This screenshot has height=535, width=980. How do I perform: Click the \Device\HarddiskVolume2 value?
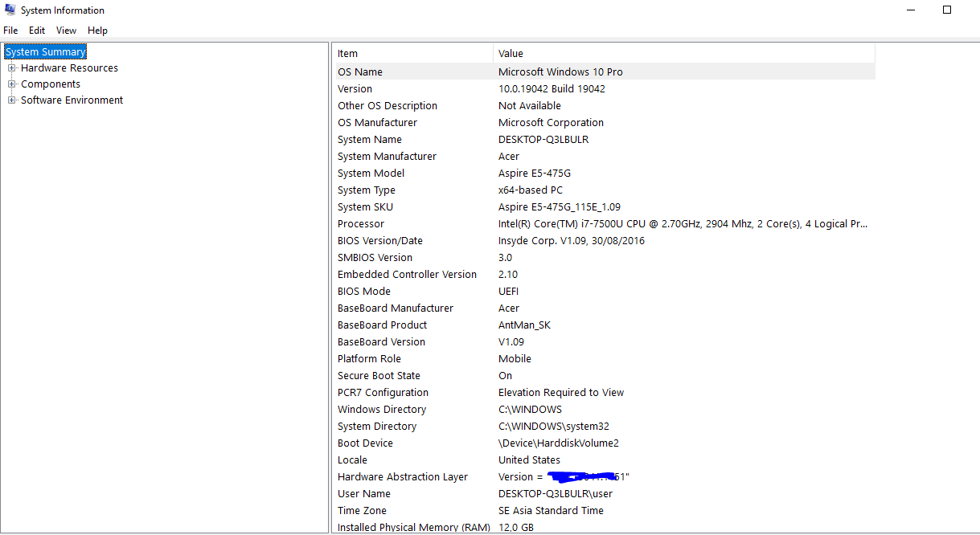559,443
